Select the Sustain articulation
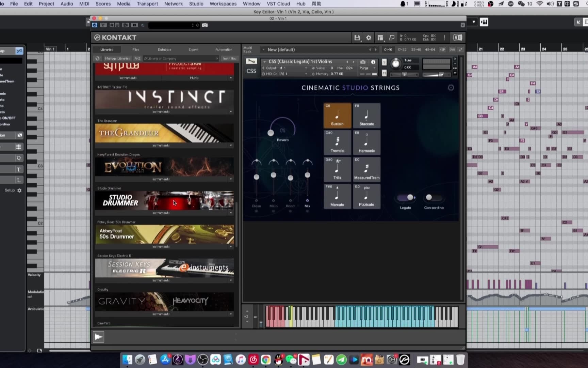The image size is (588, 368). [x=337, y=116]
